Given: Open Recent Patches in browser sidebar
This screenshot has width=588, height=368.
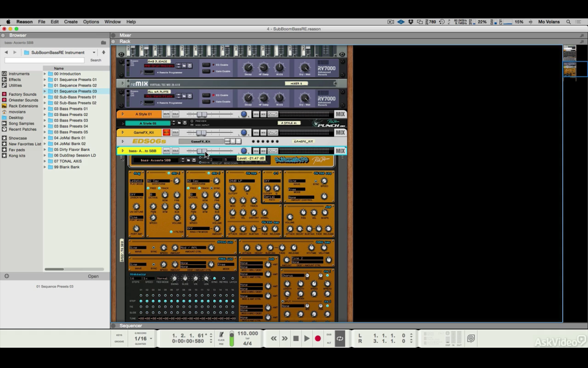Looking at the screenshot, I should click(x=22, y=129).
